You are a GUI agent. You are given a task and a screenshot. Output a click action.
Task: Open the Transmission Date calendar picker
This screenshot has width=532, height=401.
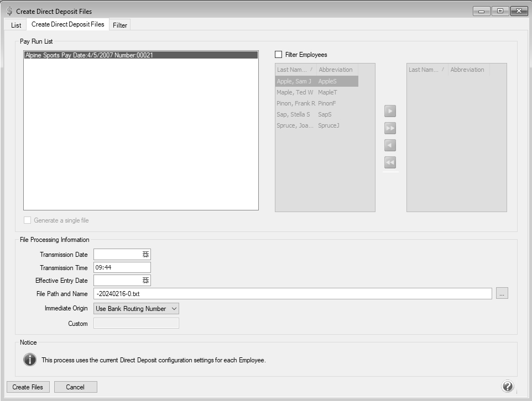click(145, 254)
